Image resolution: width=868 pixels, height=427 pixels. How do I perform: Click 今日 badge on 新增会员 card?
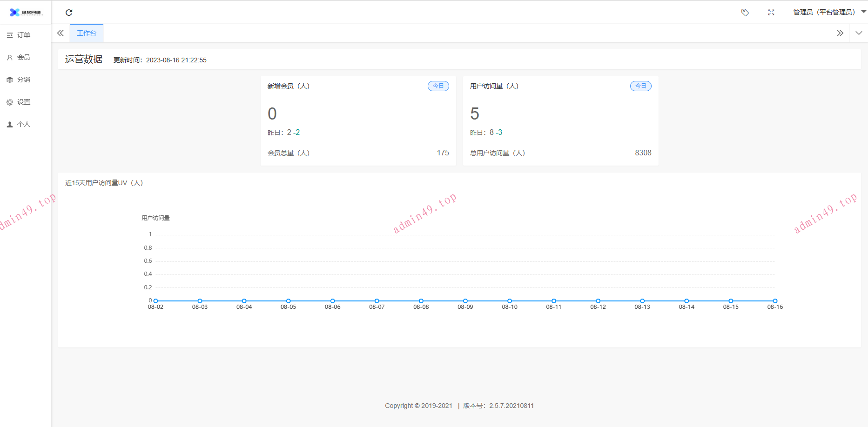tap(438, 86)
